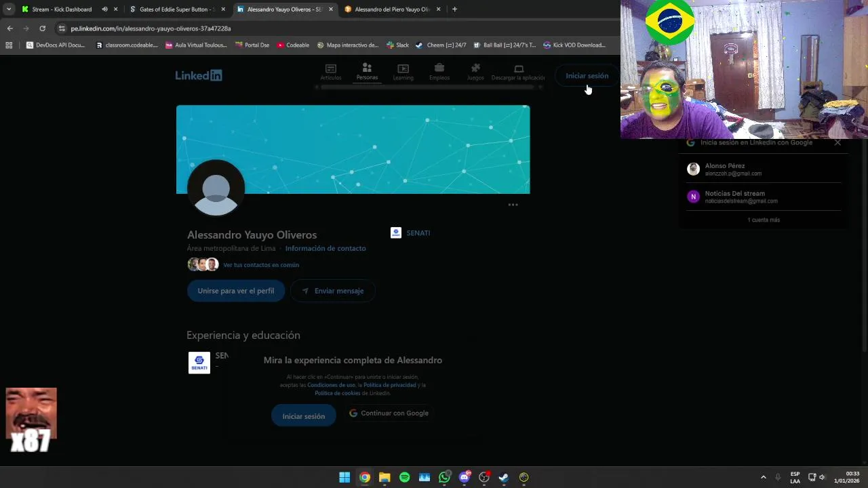Close the Google sign-in popup
868x488 pixels.
tap(837, 142)
